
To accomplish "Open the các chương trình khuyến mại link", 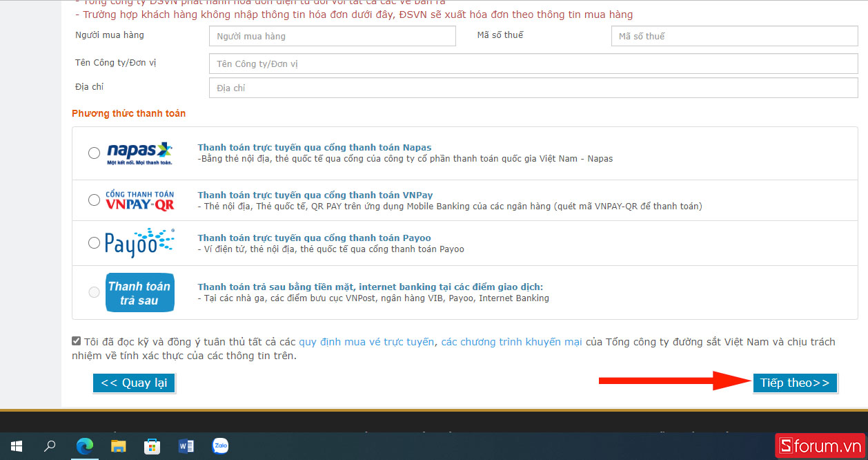I will pyautogui.click(x=511, y=342).
